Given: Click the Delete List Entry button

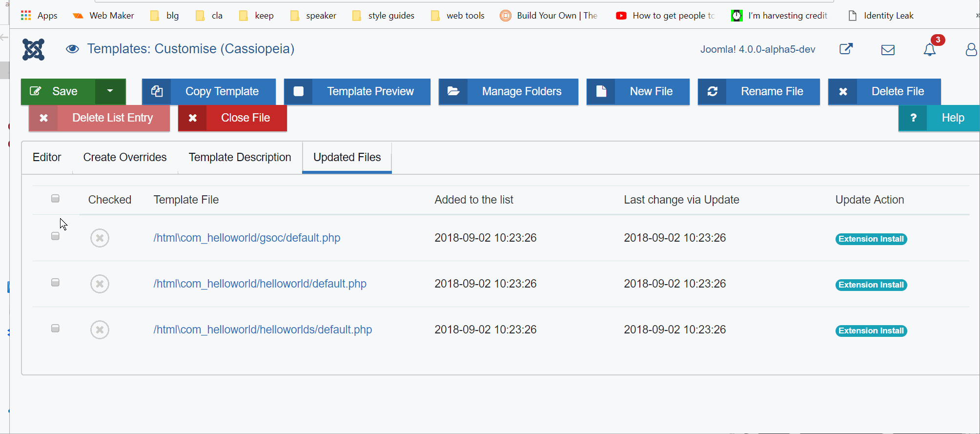Looking at the screenshot, I should [99, 118].
